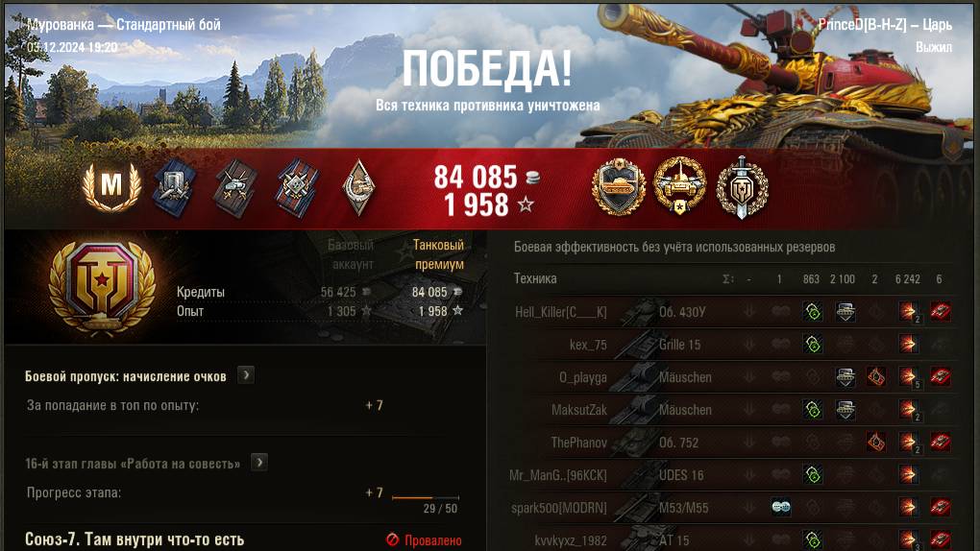Click the sword-and-shield wreath medal
Screen dimensions: 980x551
click(742, 187)
